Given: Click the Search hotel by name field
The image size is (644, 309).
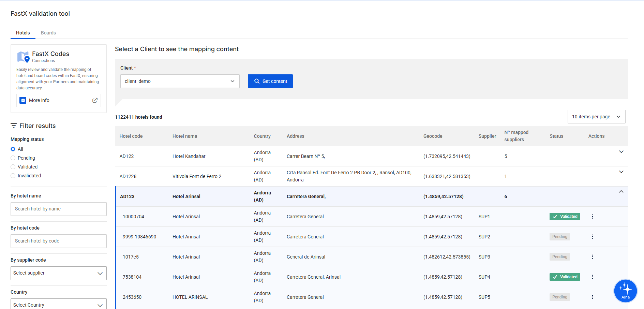Looking at the screenshot, I should tap(58, 209).
